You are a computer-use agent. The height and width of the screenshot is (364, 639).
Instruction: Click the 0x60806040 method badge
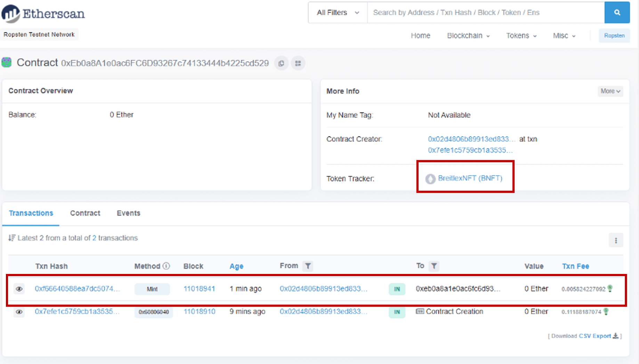coord(154,312)
